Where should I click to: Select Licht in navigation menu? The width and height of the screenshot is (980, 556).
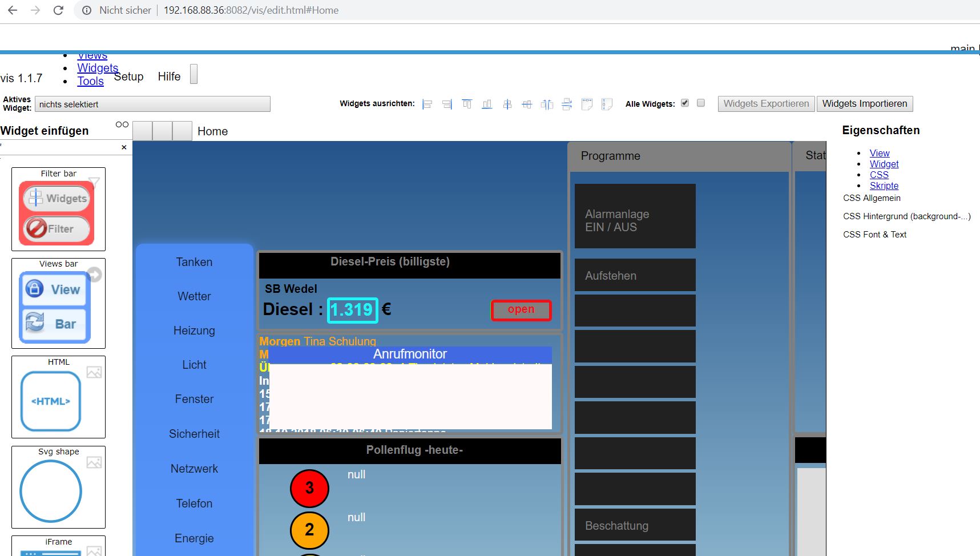point(194,365)
